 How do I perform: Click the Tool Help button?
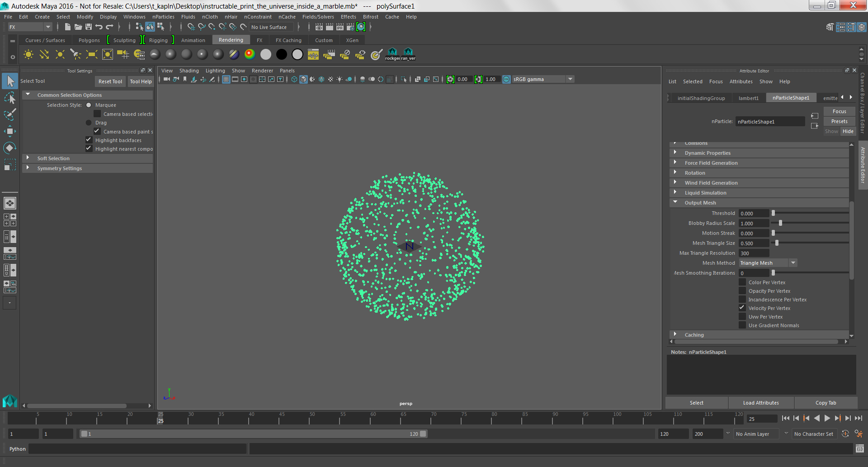point(141,81)
